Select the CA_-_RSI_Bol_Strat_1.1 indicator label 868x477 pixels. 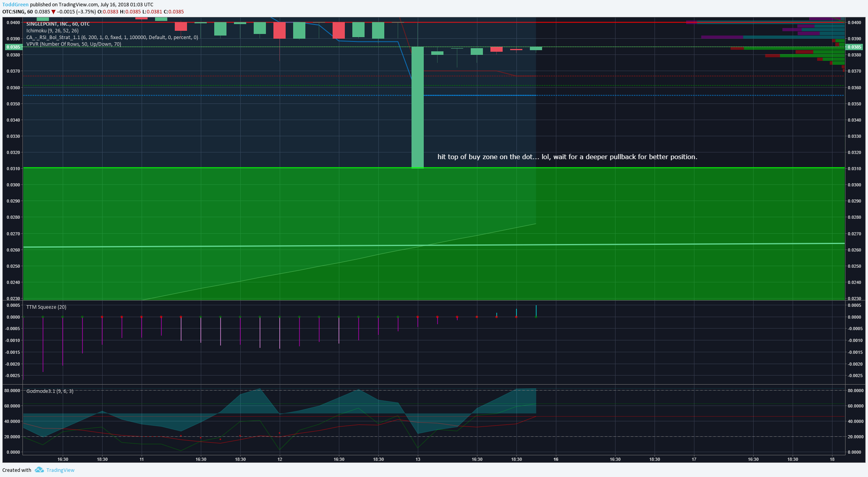pyautogui.click(x=112, y=38)
